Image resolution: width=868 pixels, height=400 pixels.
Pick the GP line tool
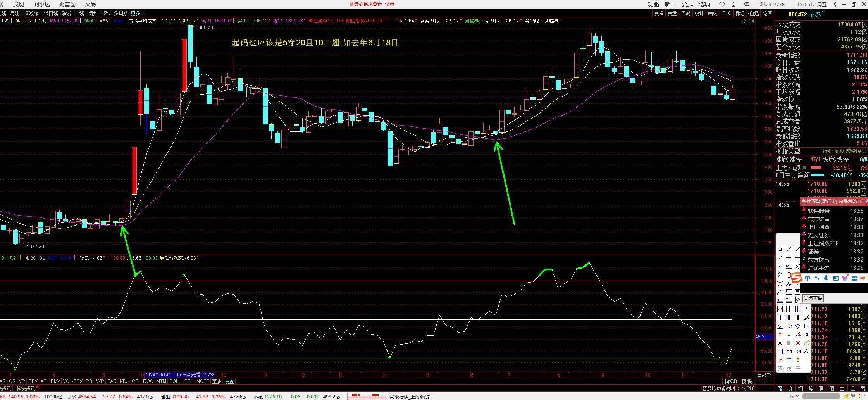[x=789, y=291]
